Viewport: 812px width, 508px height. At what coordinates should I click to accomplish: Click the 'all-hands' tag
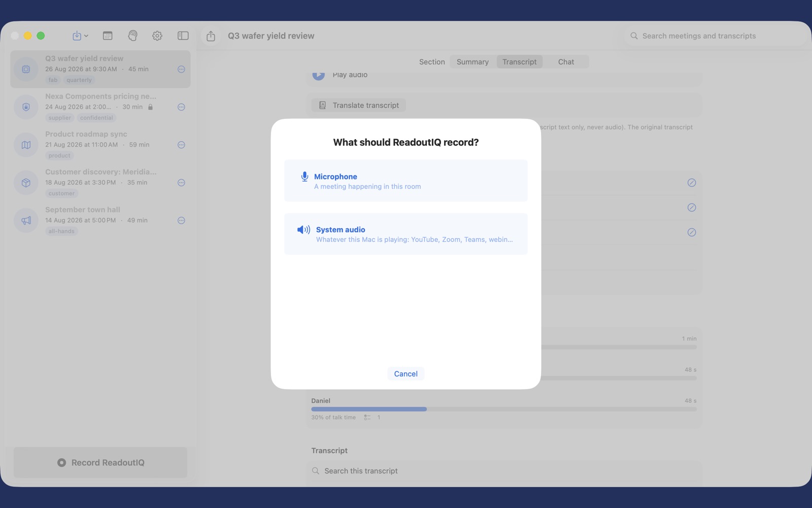click(61, 231)
